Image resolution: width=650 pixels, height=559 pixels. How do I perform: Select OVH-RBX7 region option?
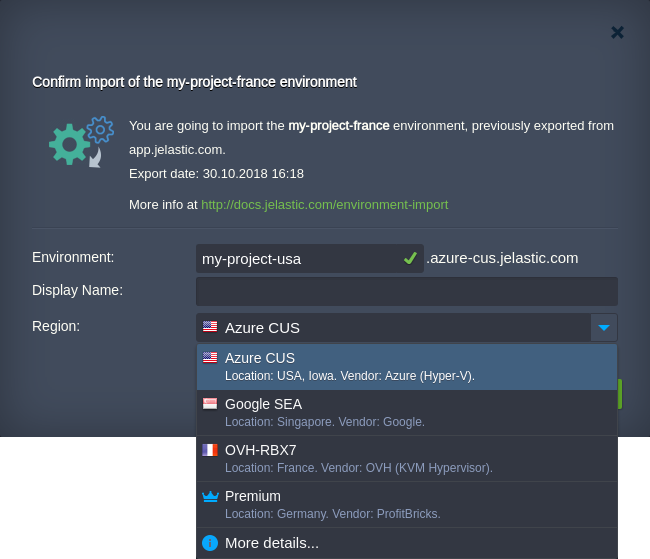407,459
